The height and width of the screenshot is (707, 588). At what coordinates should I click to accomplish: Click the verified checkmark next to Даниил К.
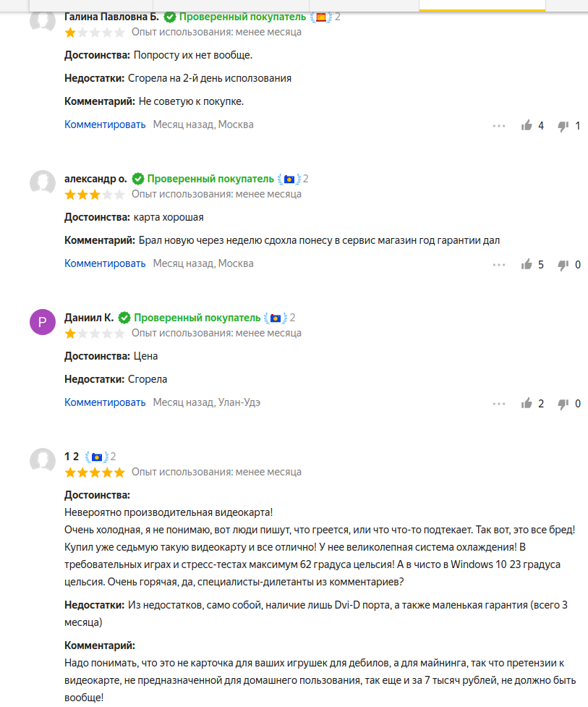(124, 318)
